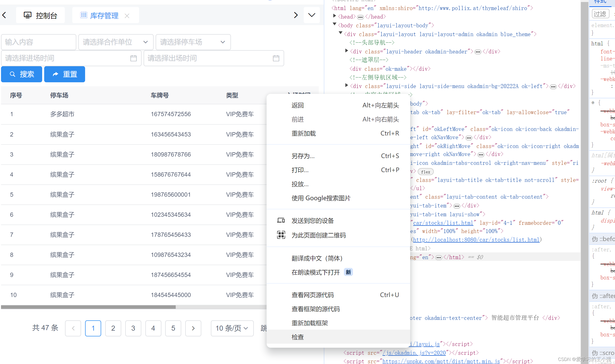The width and height of the screenshot is (615, 364).
Task: Choose 查看框架的源代码 in the context menu
Action: point(338,309)
